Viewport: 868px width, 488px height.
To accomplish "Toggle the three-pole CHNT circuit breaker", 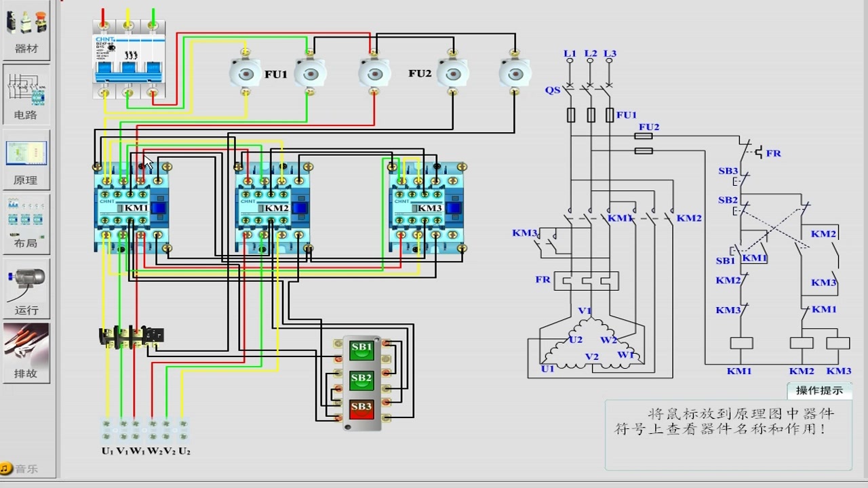I will (x=129, y=59).
